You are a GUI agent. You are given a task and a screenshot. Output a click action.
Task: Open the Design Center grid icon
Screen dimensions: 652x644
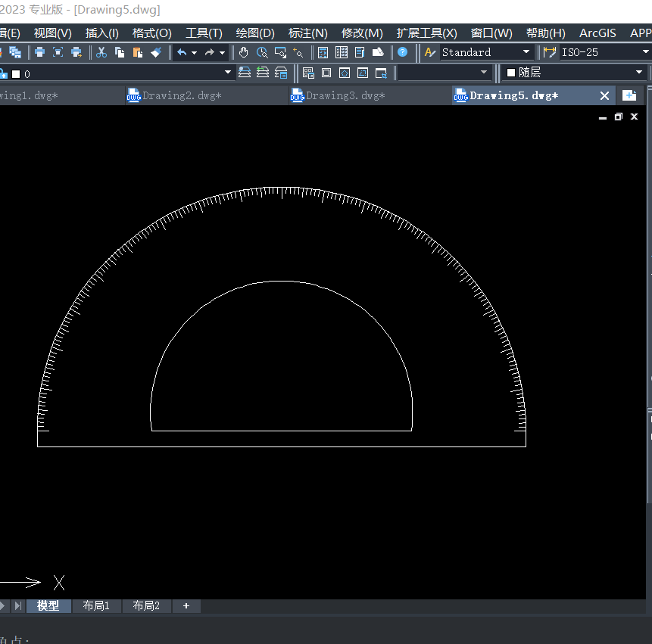342,52
